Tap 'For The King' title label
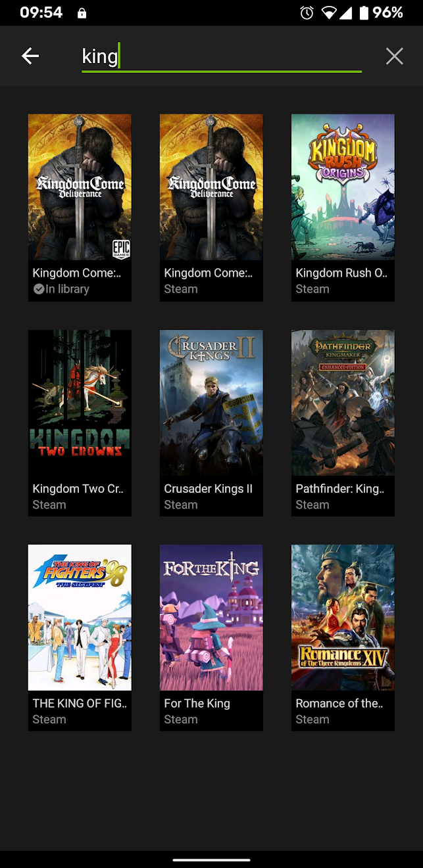This screenshot has width=423, height=868. (x=197, y=704)
